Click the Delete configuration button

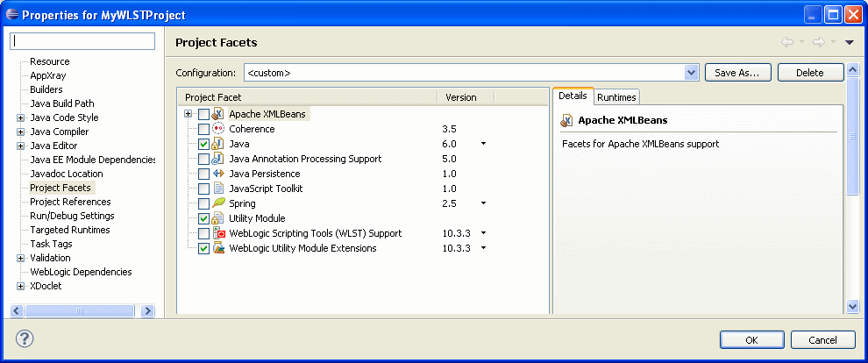tap(810, 73)
